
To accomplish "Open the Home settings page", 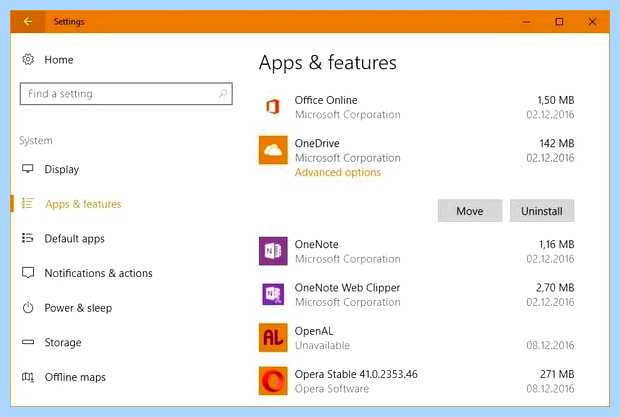I will 59,60.
